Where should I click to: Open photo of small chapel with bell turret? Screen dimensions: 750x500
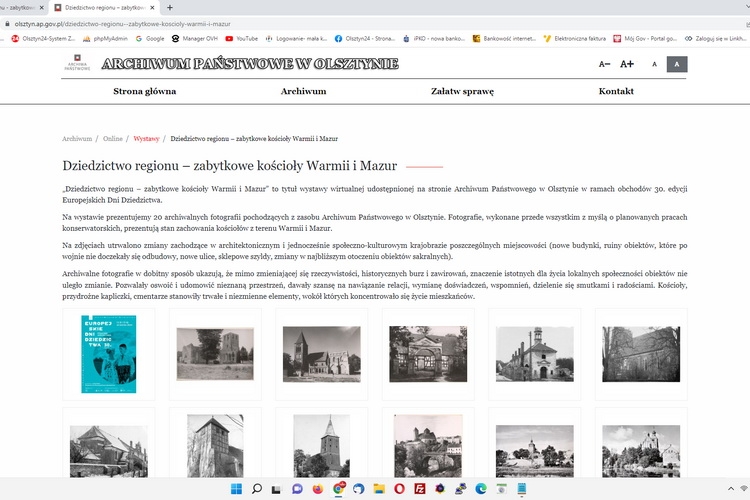[x=535, y=354]
